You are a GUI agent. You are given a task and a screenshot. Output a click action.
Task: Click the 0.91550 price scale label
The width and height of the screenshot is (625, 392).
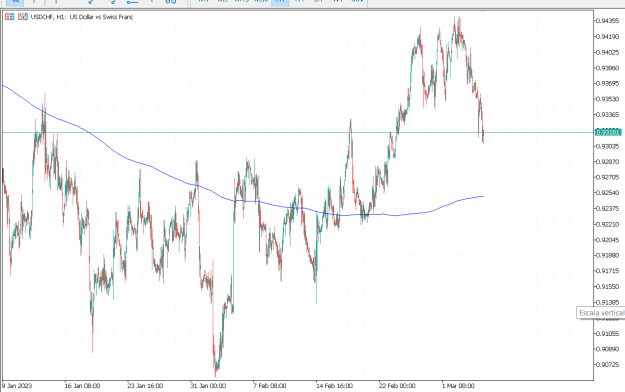coord(608,286)
